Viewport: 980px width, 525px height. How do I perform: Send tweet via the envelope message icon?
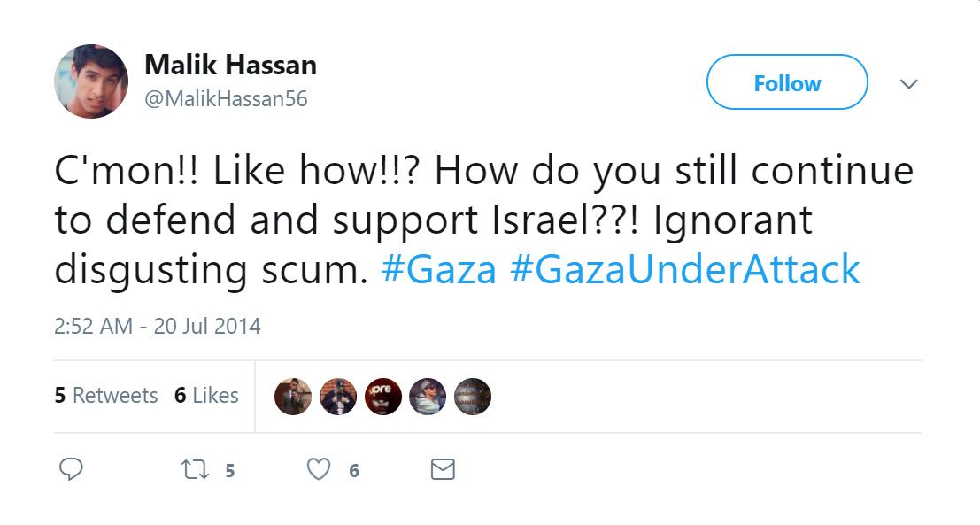coord(443,469)
